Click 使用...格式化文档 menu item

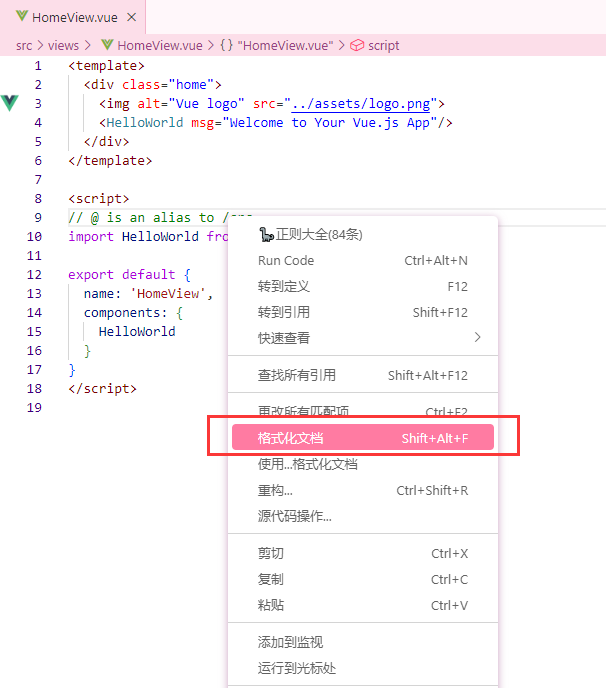coord(308,464)
